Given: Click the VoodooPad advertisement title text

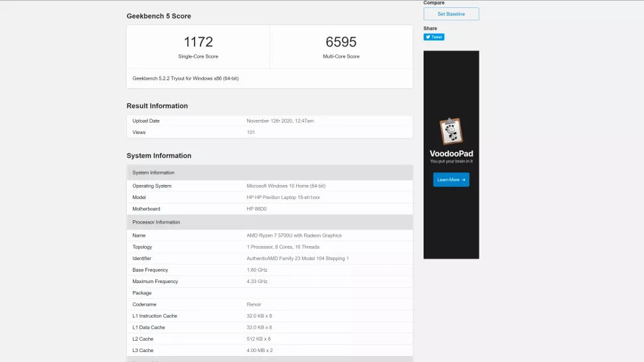Looking at the screenshot, I should (451, 153).
